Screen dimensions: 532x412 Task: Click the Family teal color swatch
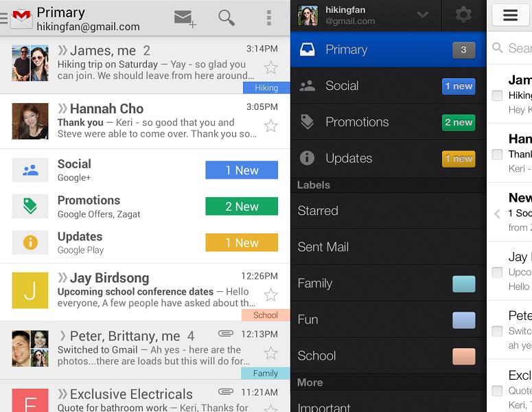click(463, 284)
